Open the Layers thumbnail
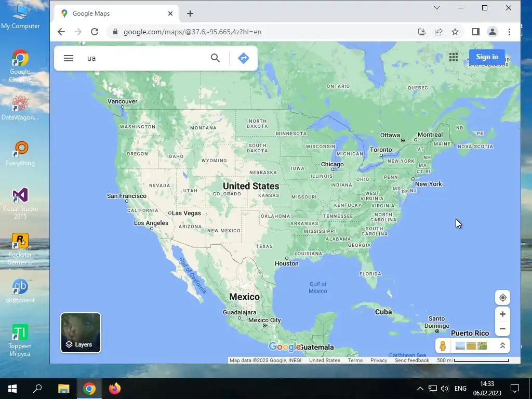Screen dimensions: 532x399 pos(81,333)
